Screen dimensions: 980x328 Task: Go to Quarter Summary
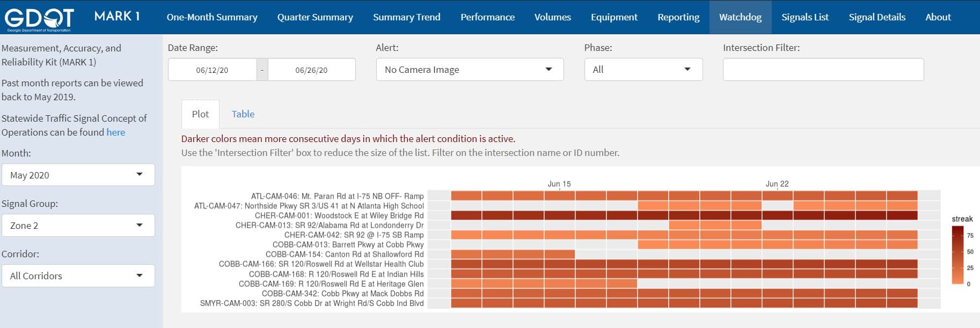[x=315, y=17]
